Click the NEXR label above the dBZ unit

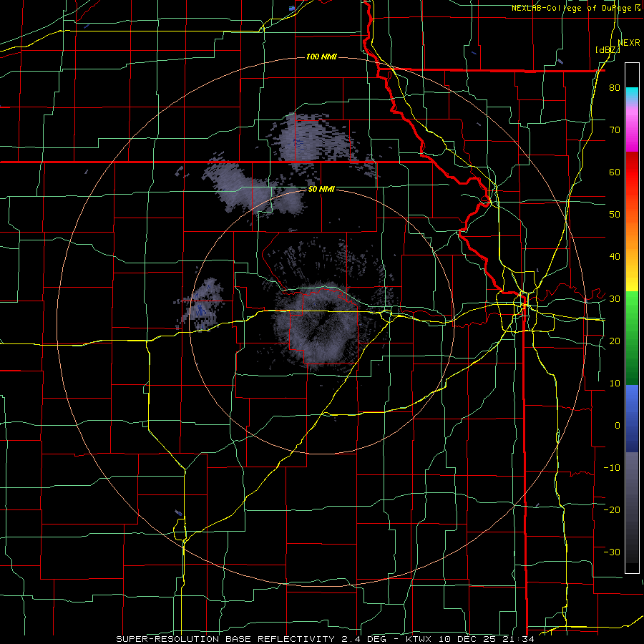[x=628, y=43]
